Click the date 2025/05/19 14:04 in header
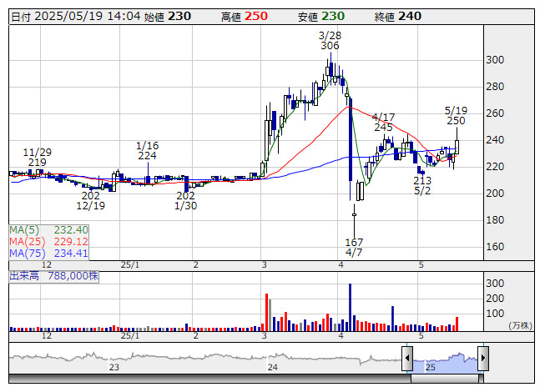This screenshot has width=545, height=392. (x=88, y=17)
